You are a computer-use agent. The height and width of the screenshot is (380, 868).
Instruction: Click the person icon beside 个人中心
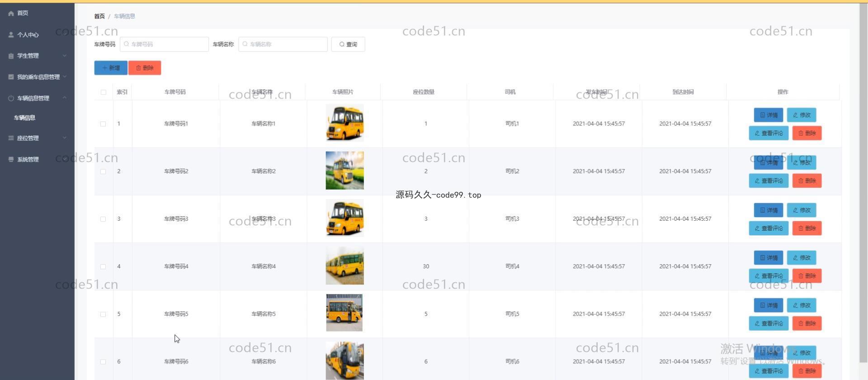pyautogui.click(x=11, y=34)
